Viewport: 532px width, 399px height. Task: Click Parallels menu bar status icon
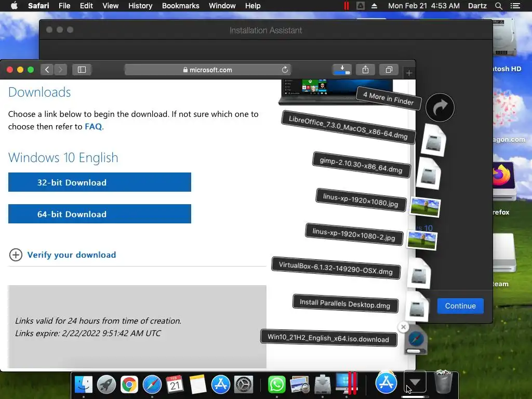coord(346,6)
